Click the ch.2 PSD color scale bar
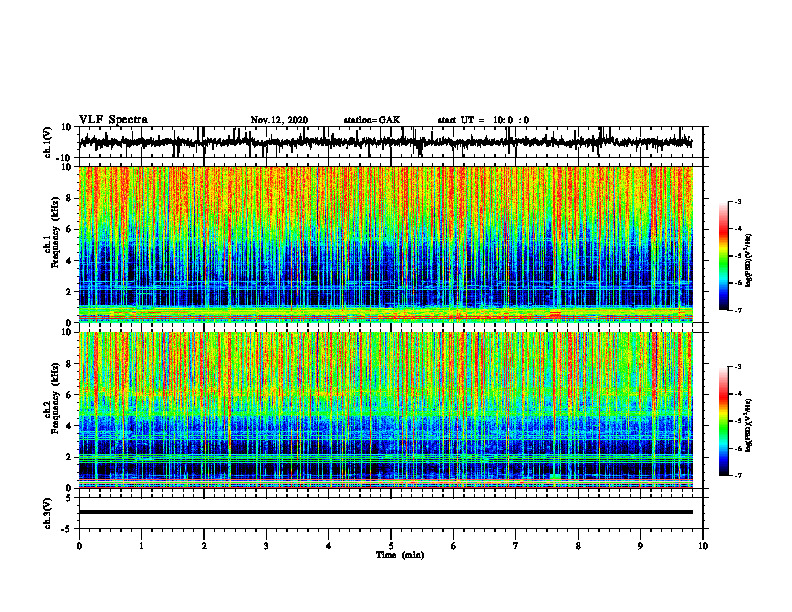792x612 pixels. [723, 421]
